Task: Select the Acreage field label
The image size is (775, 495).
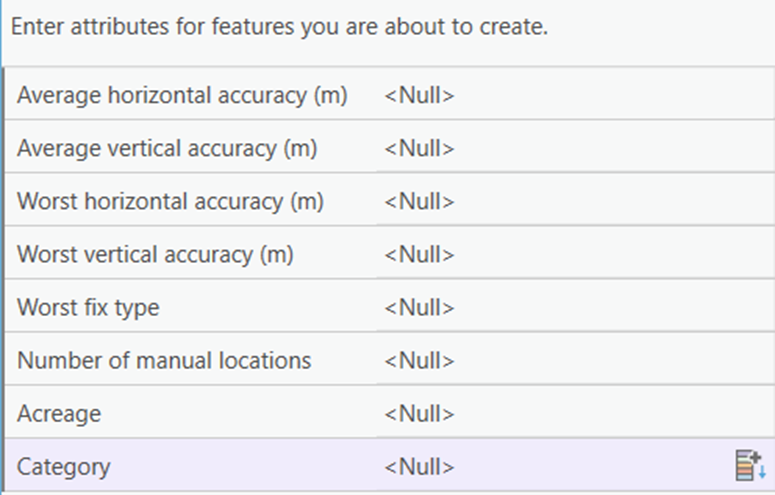Action: pyautogui.click(x=59, y=413)
